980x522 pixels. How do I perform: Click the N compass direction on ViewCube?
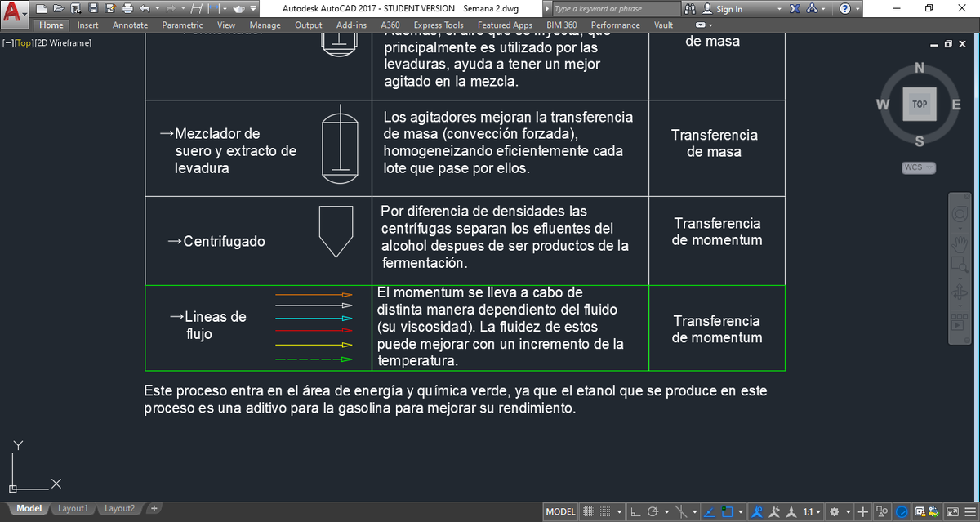[920, 68]
